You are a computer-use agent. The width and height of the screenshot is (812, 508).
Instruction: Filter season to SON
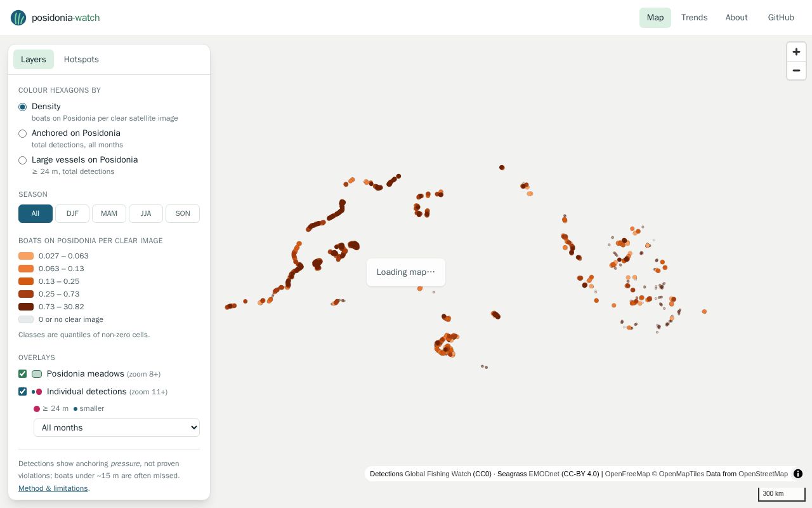(x=183, y=214)
